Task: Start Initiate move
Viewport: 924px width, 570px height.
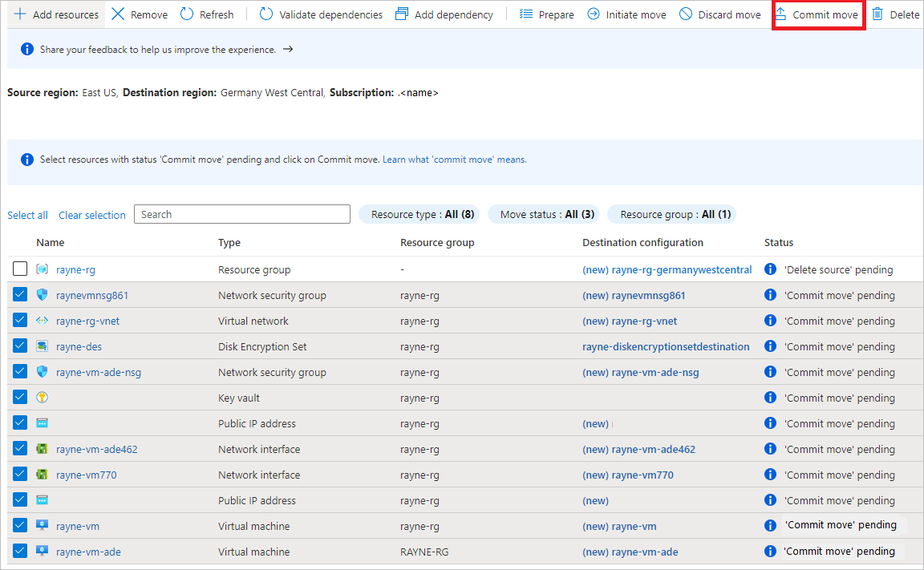Action: click(594, 14)
